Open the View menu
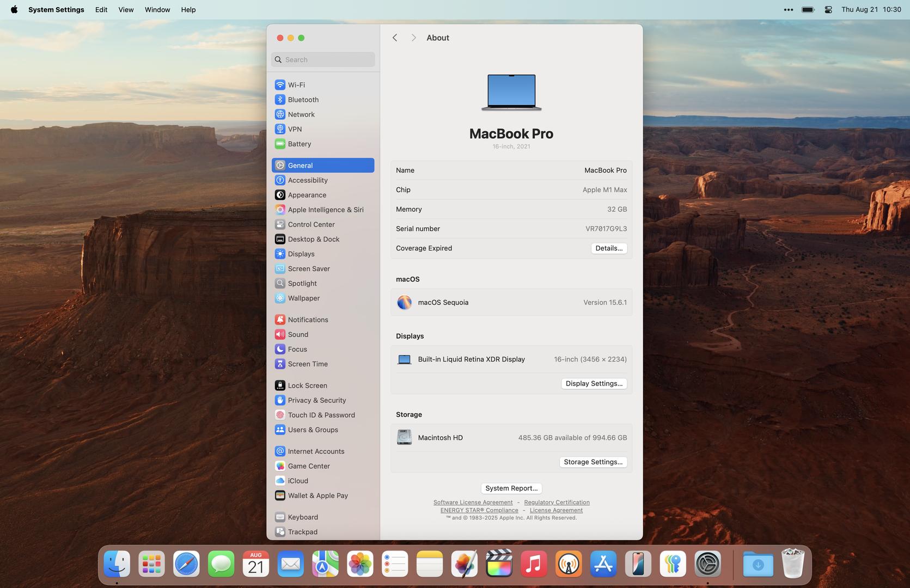 click(126, 10)
